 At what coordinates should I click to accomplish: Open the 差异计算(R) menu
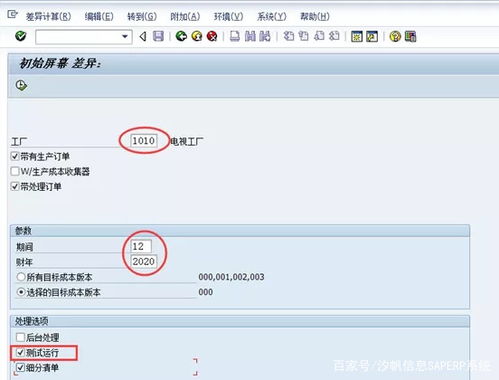point(48,16)
